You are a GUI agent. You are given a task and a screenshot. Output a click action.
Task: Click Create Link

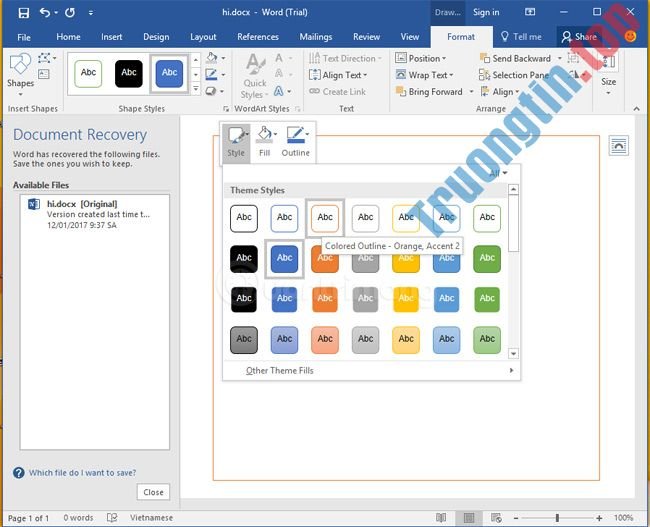pyautogui.click(x=337, y=92)
